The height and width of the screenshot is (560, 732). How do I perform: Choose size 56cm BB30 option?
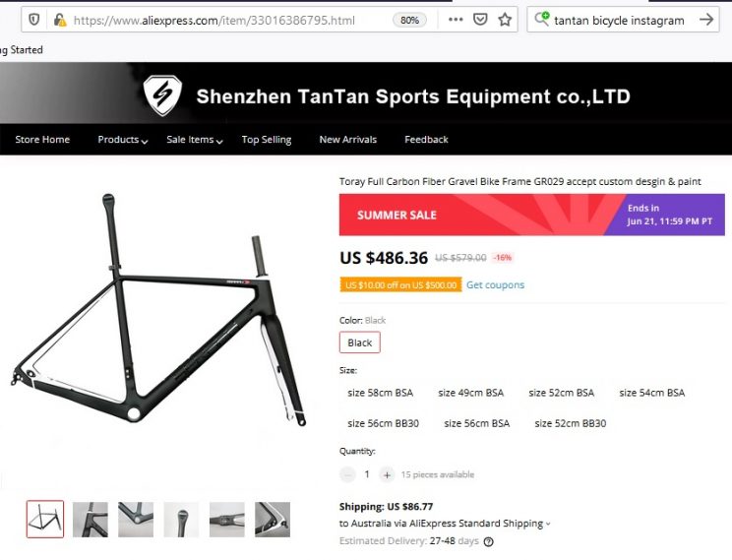[383, 423]
